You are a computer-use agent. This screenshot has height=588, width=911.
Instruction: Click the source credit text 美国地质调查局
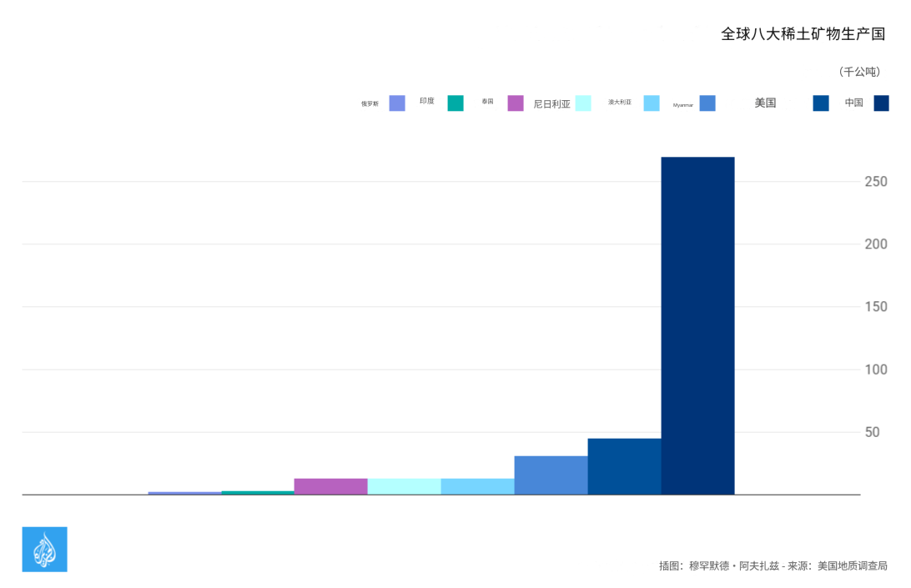pos(852,565)
